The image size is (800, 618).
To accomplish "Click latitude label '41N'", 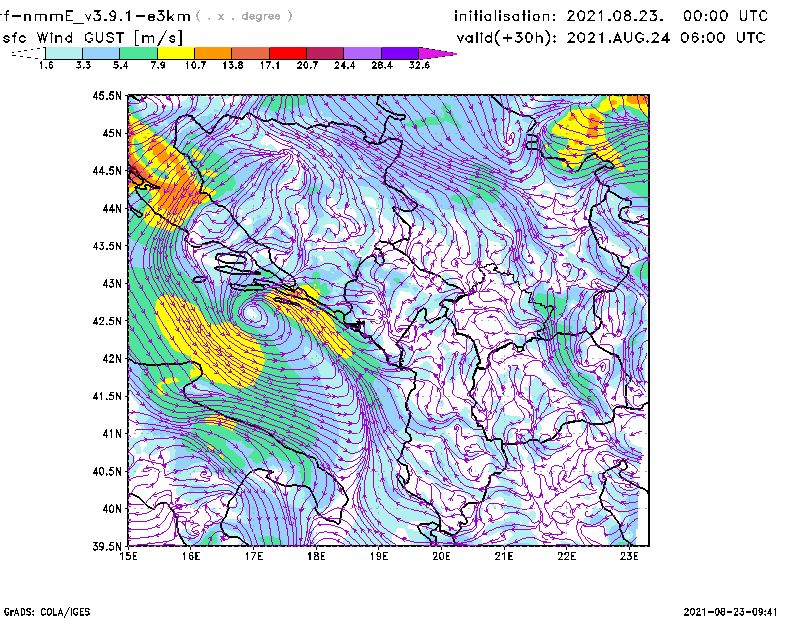I will coord(112,433).
